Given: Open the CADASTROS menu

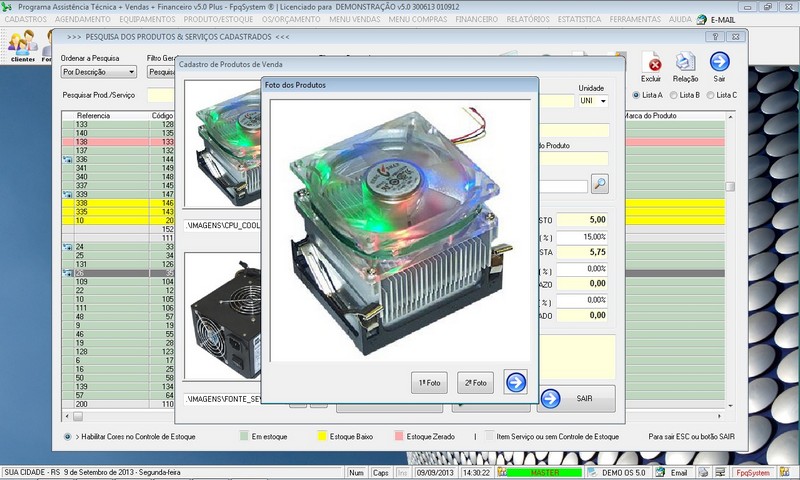Looking at the screenshot, I should (26, 19).
